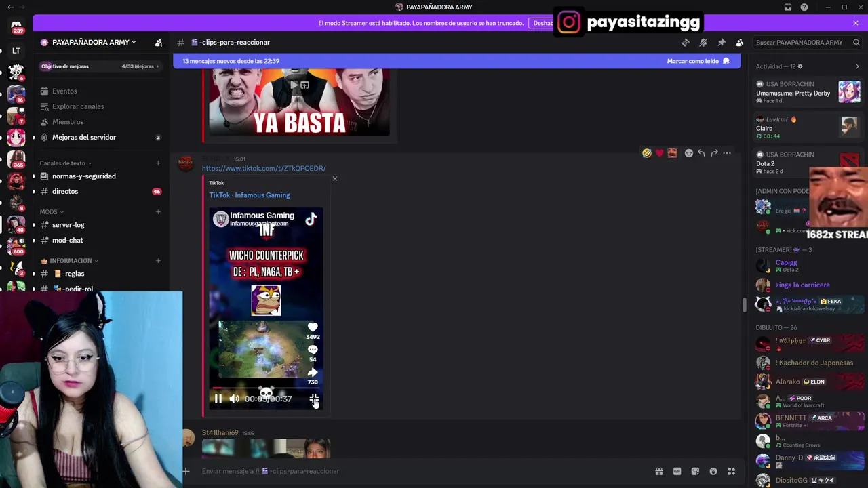Open Objetivo de mejoras progress bar

click(x=100, y=66)
